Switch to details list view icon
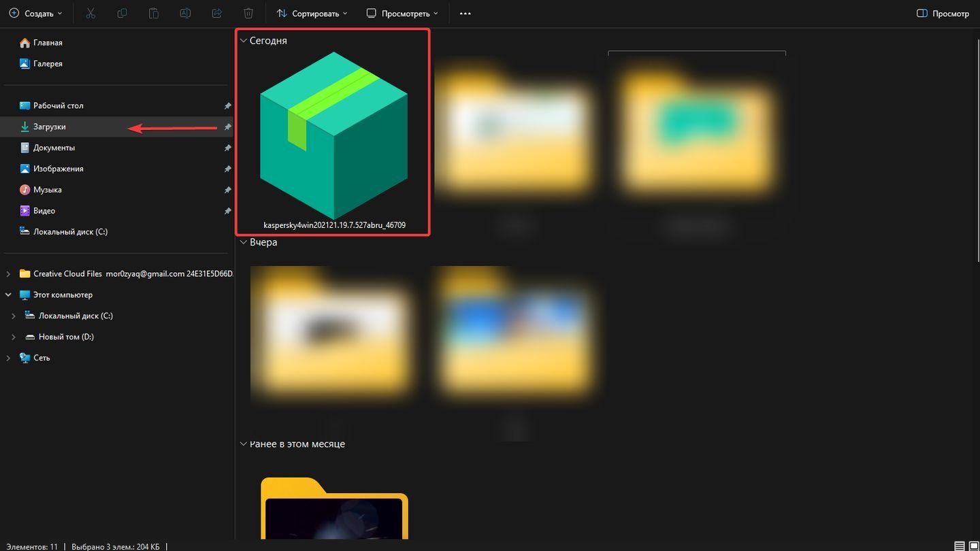The image size is (980, 551). point(959,546)
